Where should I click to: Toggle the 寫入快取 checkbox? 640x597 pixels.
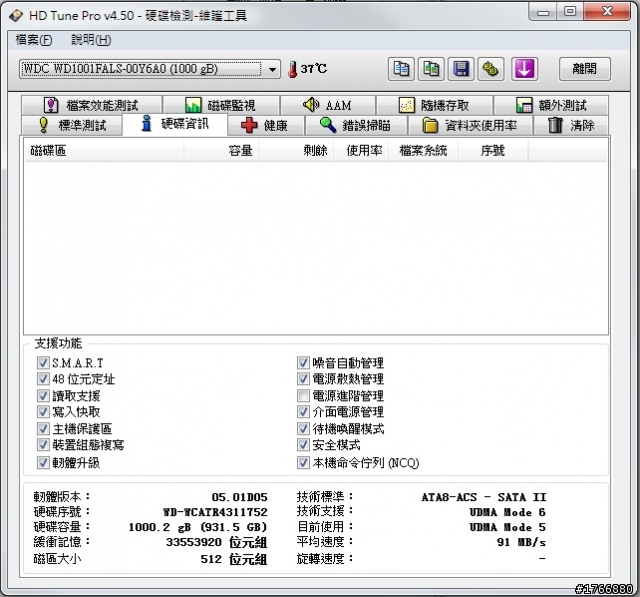pos(43,412)
